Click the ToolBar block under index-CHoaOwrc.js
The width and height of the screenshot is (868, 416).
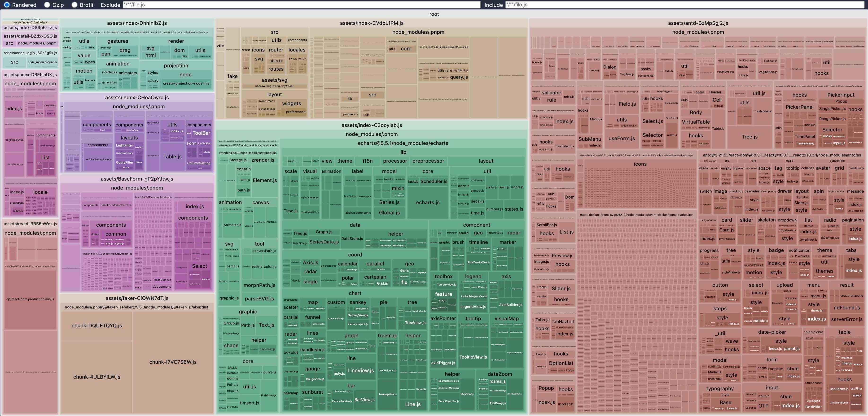(201, 133)
